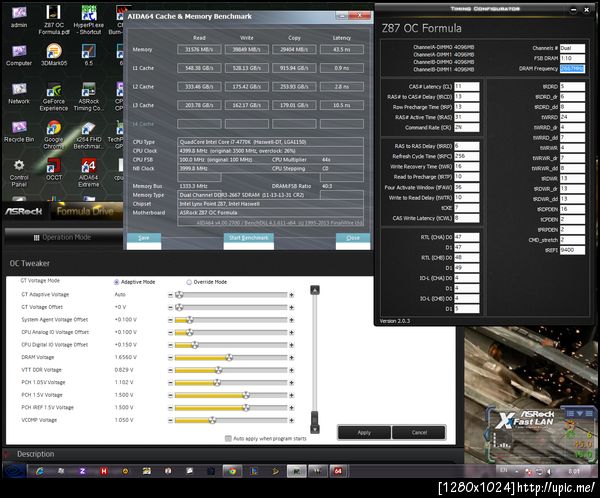Viewport: 600px width, 498px height.
Task: Select Adaptive Mode for CT Voltage
Action: tap(116, 282)
